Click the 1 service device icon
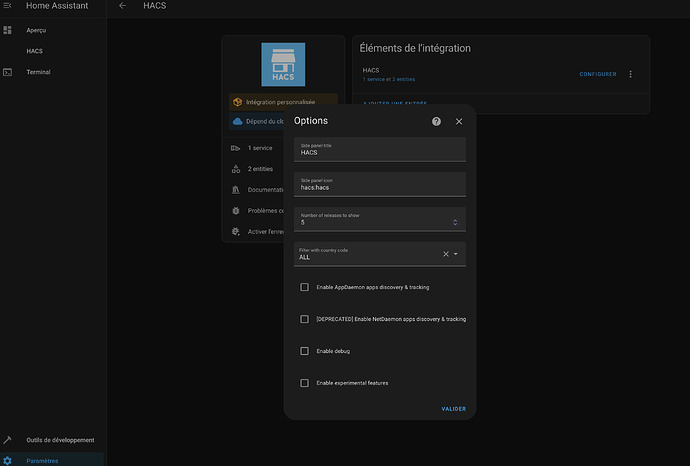Viewport: 690px width, 466px height. coord(236,148)
